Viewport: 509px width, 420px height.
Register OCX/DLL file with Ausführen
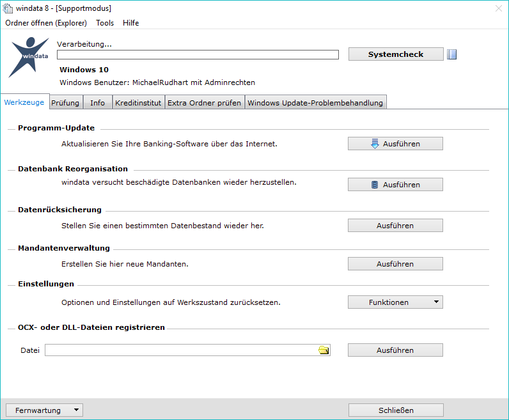click(x=395, y=350)
